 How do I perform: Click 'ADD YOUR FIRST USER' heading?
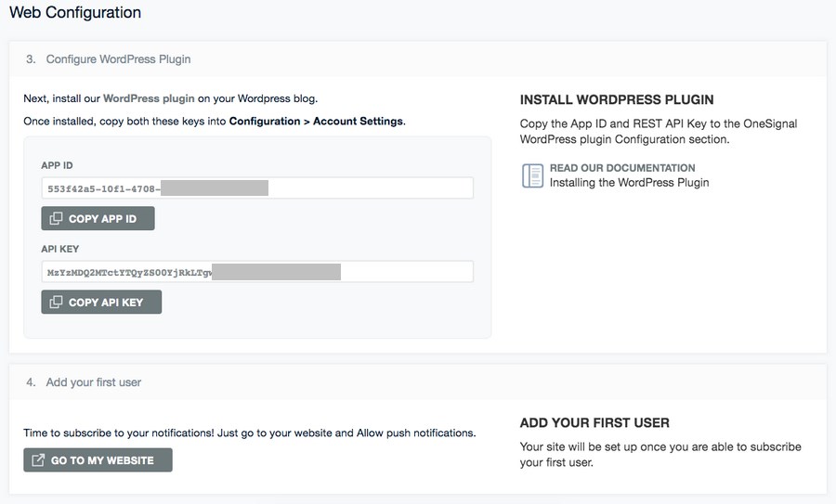pyautogui.click(x=594, y=423)
